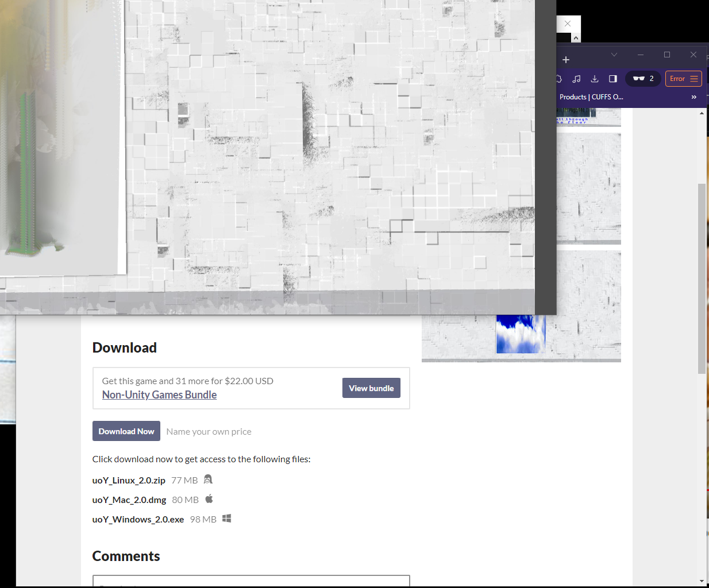Maximize the browser window
The height and width of the screenshot is (588, 709).
[x=667, y=55]
